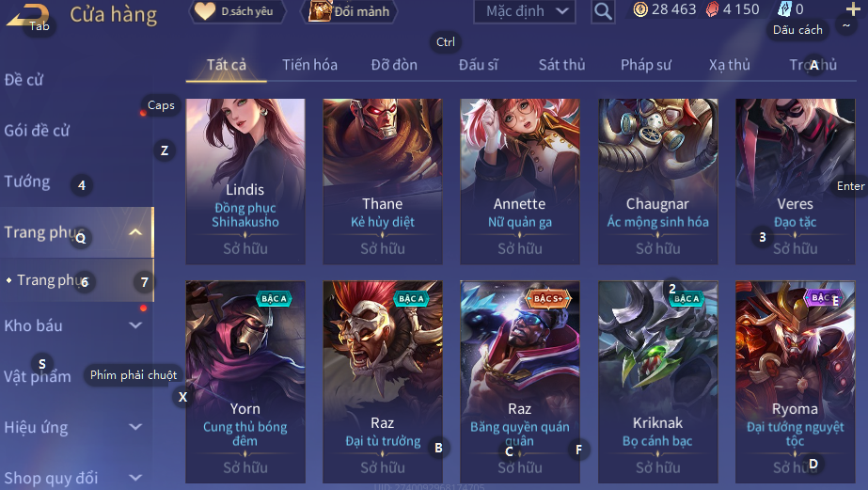Select the Raz Băng quyền quán quân skin
This screenshot has height=490, width=868.
pos(520,382)
